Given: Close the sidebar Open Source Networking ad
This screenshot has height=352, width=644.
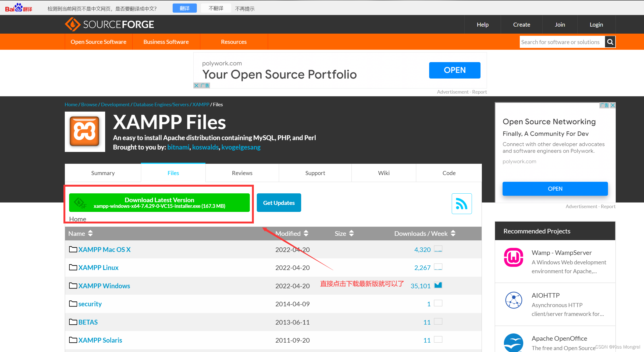Looking at the screenshot, I should pos(613,105).
